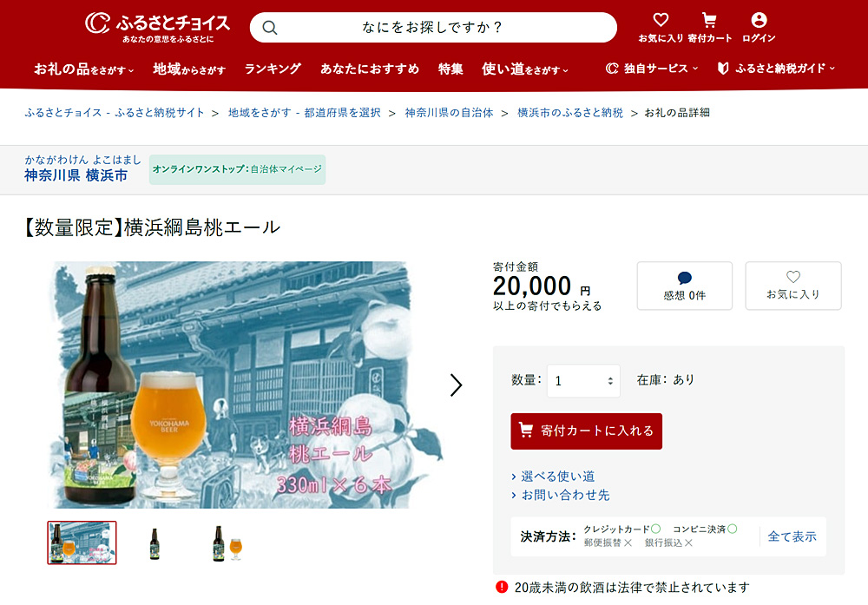Open 選べる使い道 link
Image resolution: width=868 pixels, height=605 pixels.
pos(557,476)
